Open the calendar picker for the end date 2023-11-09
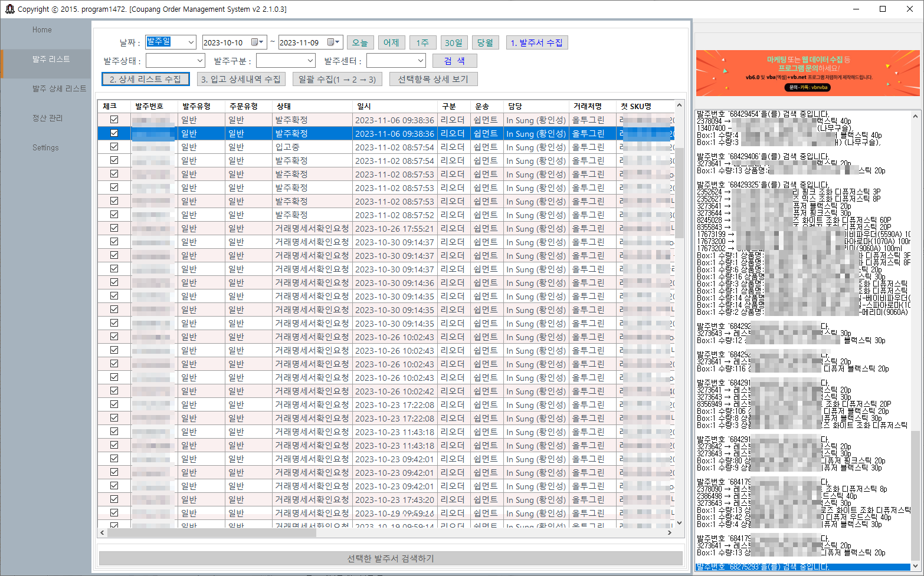924x576 pixels. pos(333,42)
